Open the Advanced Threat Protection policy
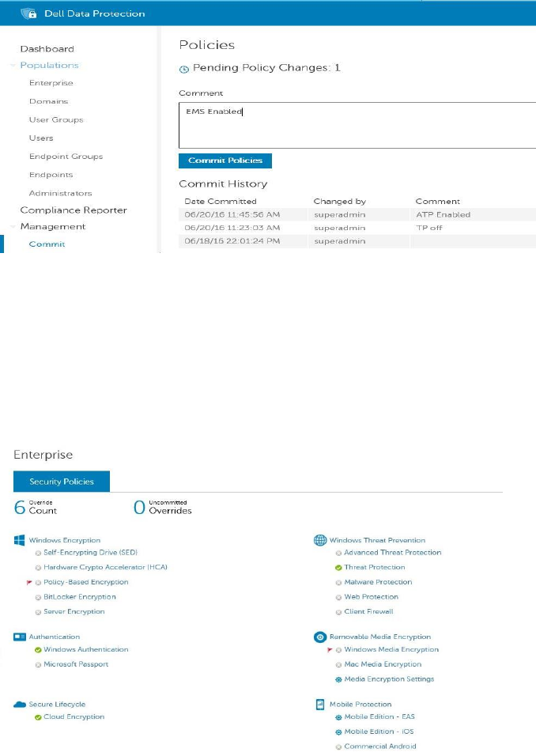 (x=393, y=553)
